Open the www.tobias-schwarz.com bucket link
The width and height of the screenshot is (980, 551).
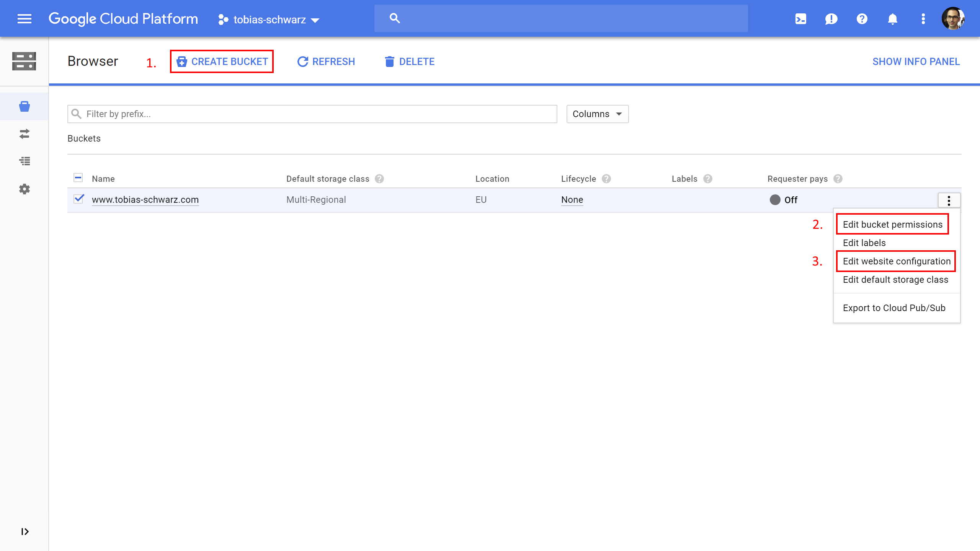tap(145, 200)
